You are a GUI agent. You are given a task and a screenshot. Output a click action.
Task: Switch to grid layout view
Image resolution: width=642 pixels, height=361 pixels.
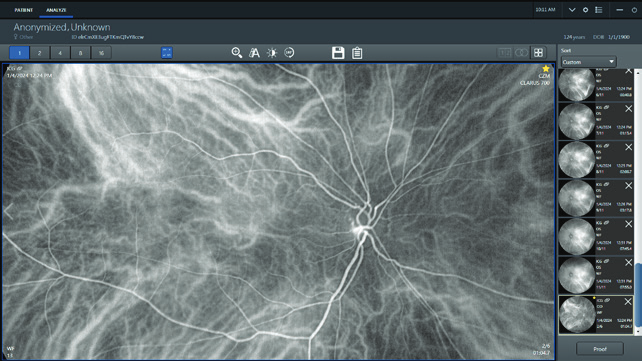pos(538,53)
